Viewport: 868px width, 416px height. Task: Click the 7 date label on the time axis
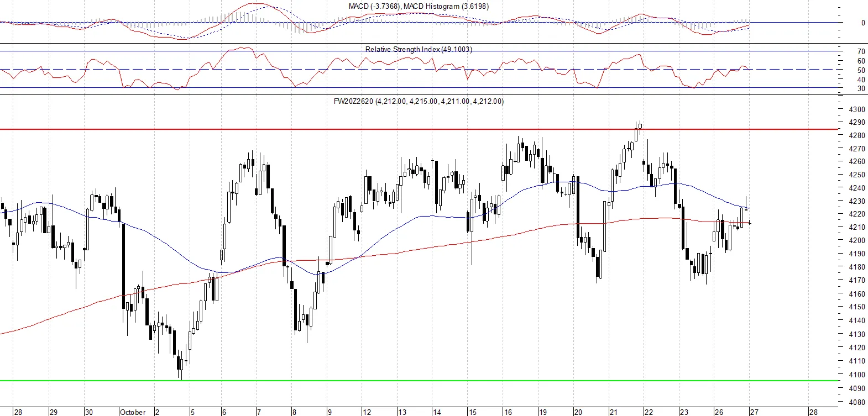click(259, 412)
